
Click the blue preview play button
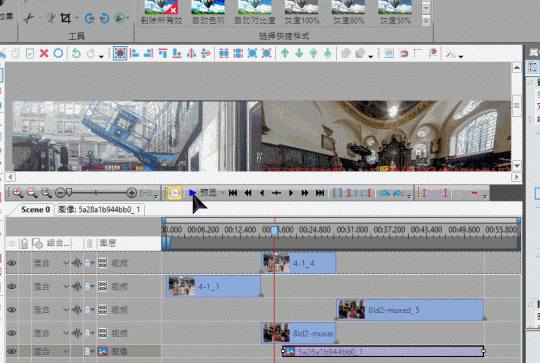pyautogui.click(x=192, y=193)
